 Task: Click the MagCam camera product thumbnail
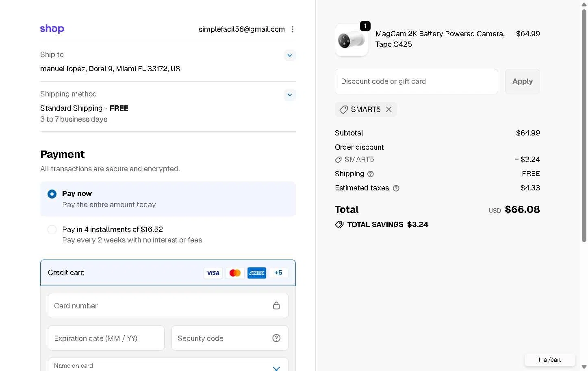pos(351,40)
